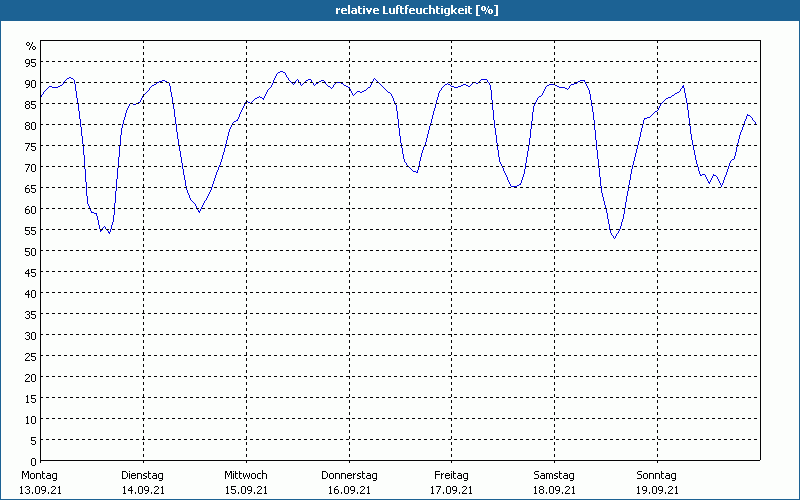Click the y-axis value '5'
This screenshot has height=500, width=800.
[x=34, y=440]
